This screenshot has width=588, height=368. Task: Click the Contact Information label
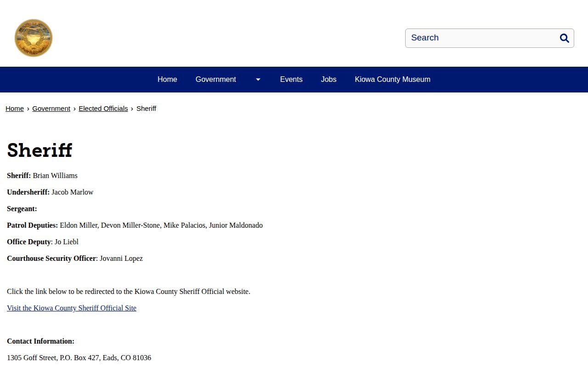40,341
